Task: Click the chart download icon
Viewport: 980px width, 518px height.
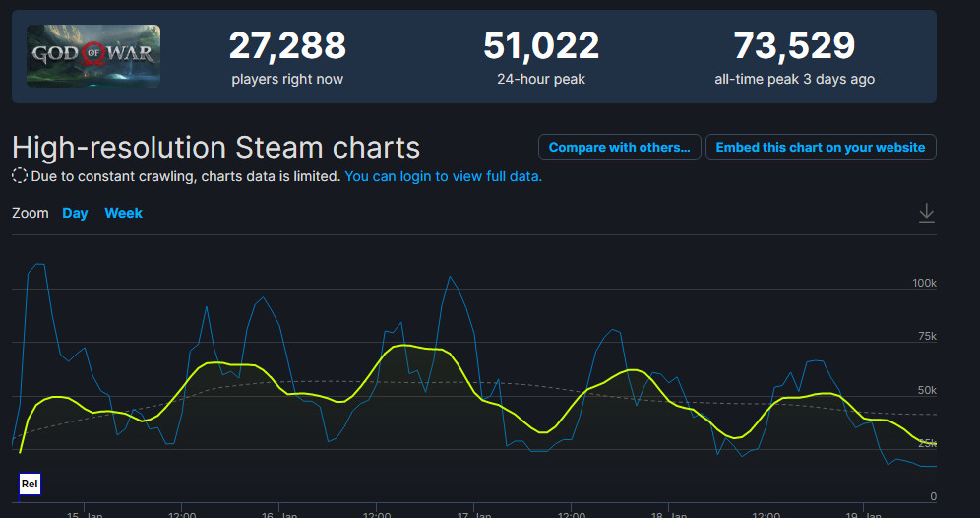Action: [926, 213]
